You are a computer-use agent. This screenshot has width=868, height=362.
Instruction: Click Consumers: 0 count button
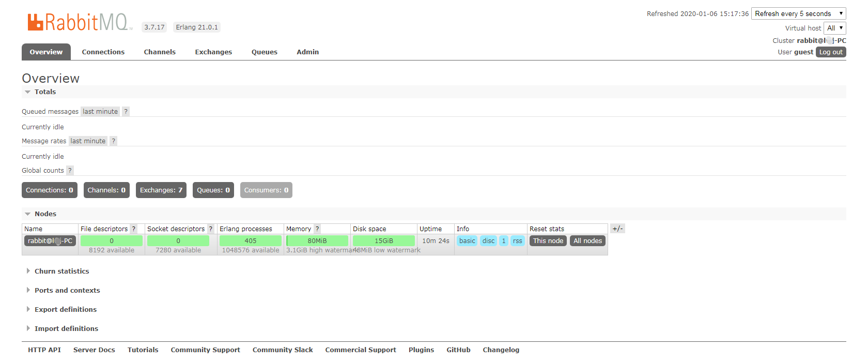(x=266, y=190)
